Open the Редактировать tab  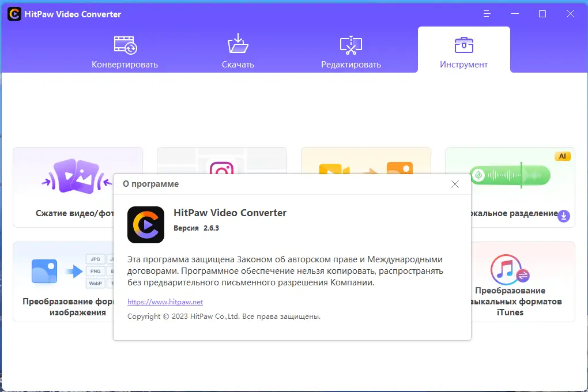[351, 52]
